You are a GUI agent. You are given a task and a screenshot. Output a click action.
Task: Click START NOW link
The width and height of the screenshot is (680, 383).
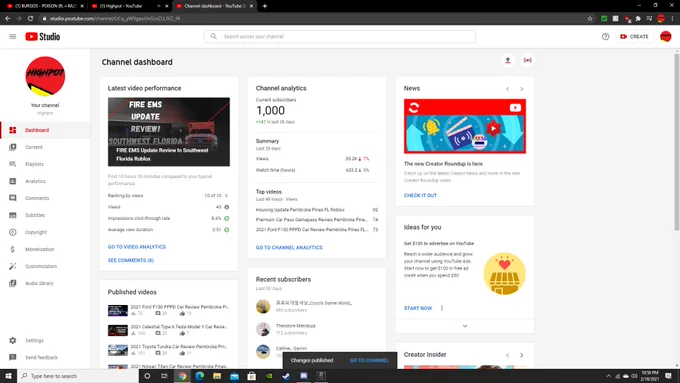(x=418, y=308)
